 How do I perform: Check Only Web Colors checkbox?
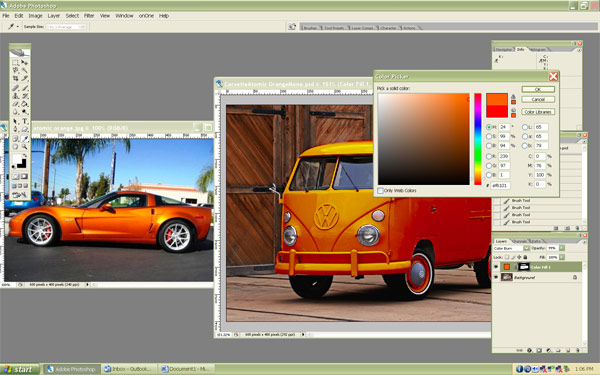(x=380, y=191)
